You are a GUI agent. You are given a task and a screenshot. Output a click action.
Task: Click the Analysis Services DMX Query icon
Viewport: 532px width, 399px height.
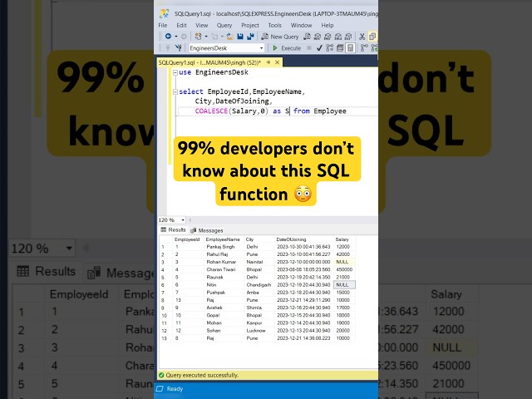(x=328, y=37)
